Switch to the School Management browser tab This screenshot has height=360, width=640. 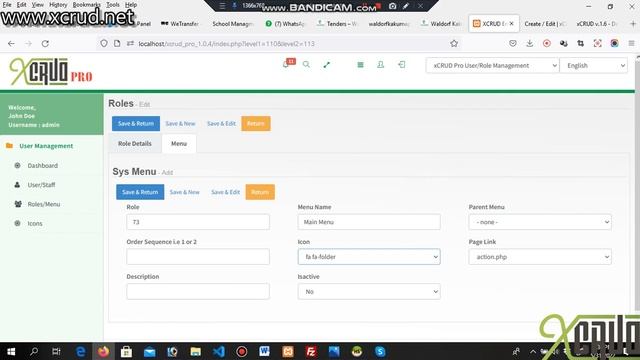(233, 24)
